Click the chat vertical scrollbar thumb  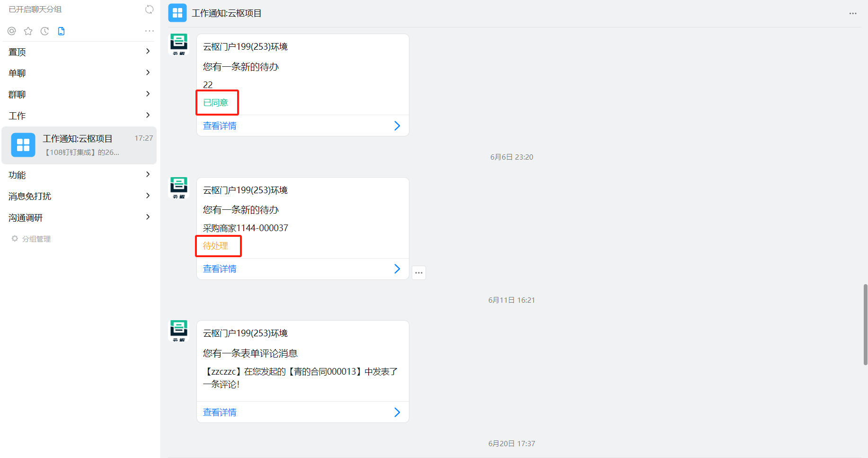[x=865, y=324]
